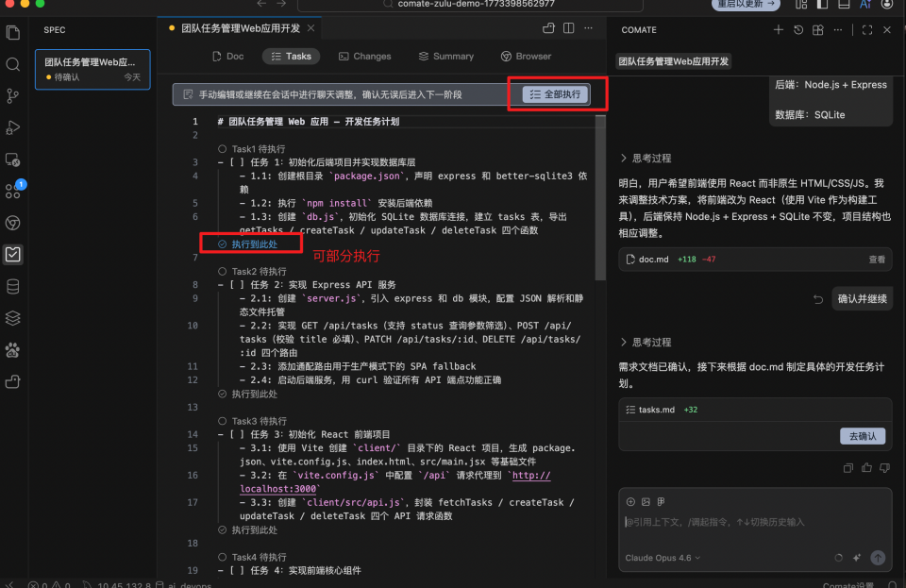Click the 团队任务管理Web应用开发 session chip in Comate
The height and width of the screenshot is (588, 906).
(x=673, y=61)
